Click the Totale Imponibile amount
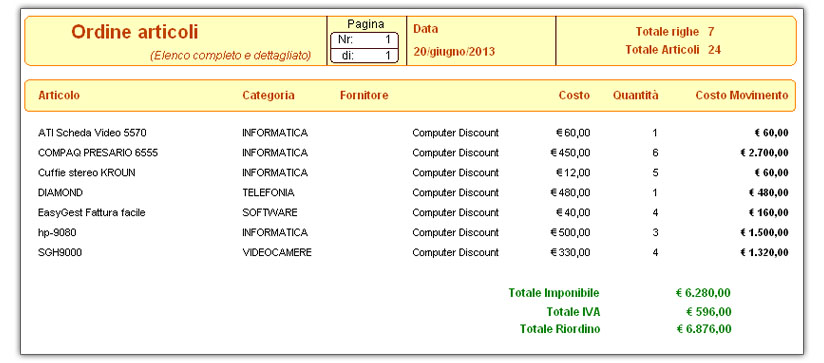Screen dimensions: 824x363 tap(703, 293)
